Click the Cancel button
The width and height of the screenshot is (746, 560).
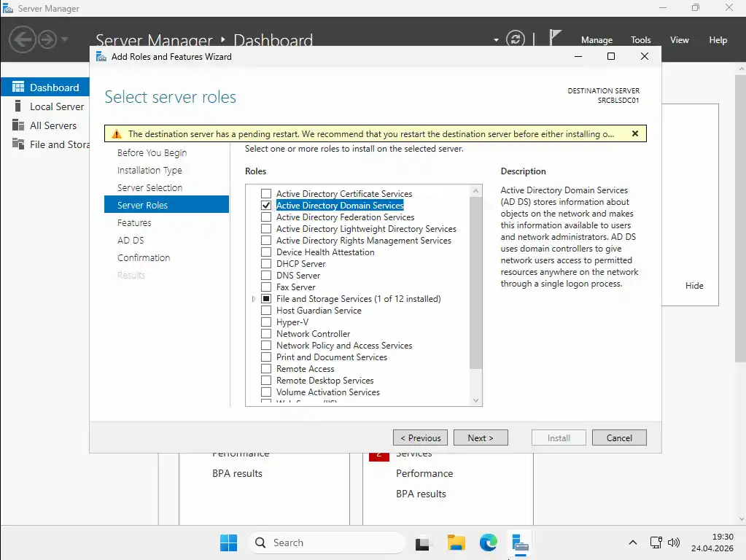(x=619, y=437)
